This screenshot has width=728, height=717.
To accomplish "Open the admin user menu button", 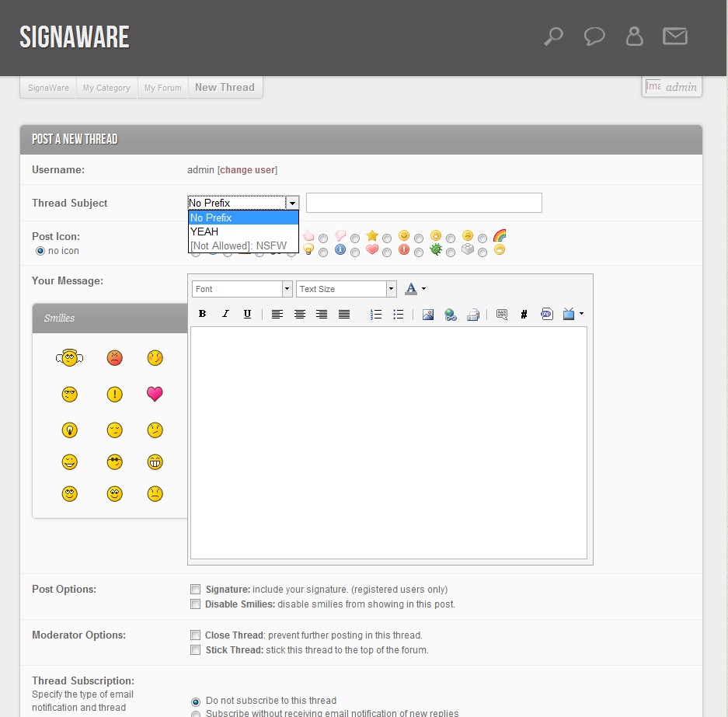I will coord(672,87).
